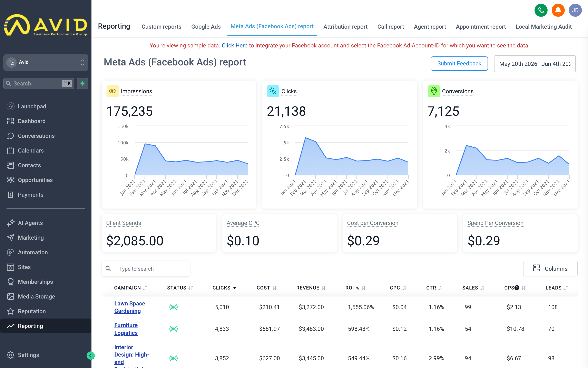Viewport: 588px width, 368px height.
Task: Click the AVID logo
Action: tap(46, 25)
